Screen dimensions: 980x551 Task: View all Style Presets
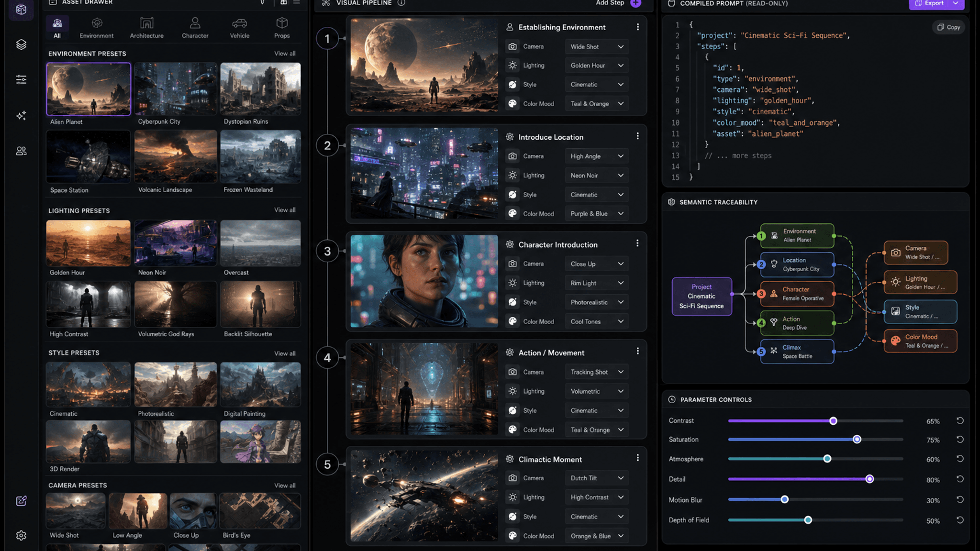point(285,353)
